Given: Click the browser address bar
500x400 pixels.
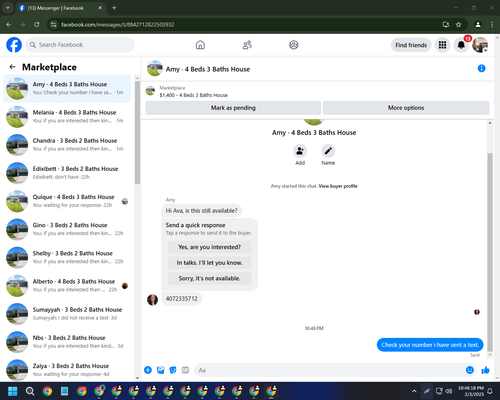Looking at the screenshot, I should click(x=247, y=24).
